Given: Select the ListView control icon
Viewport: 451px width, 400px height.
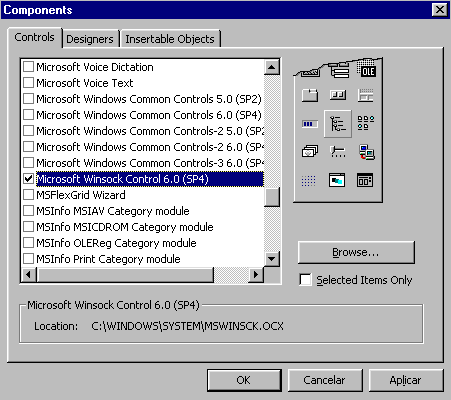Looking at the screenshot, I should (x=366, y=123).
